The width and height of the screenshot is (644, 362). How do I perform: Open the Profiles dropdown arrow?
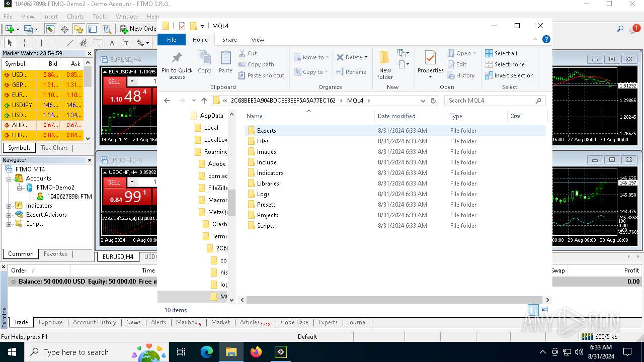(x=37, y=29)
